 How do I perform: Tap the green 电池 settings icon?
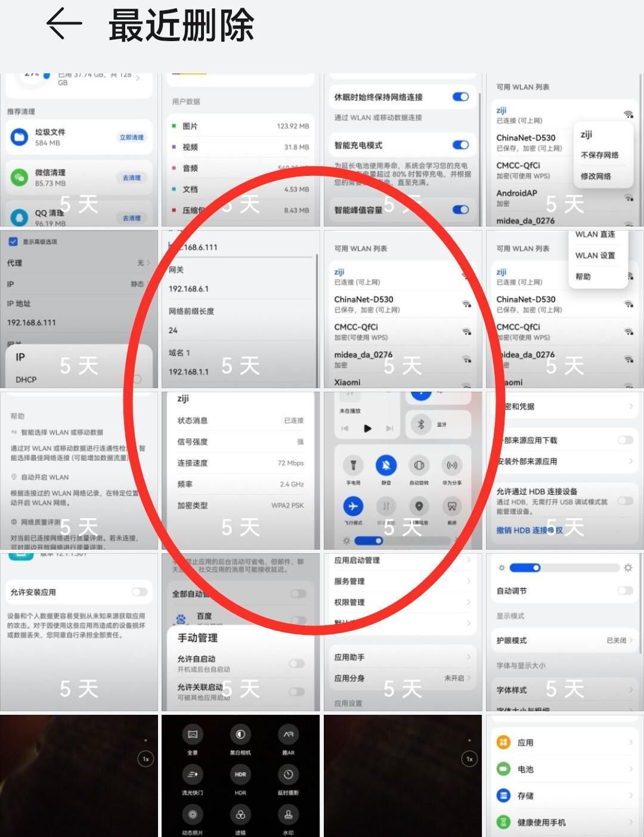pos(504,769)
